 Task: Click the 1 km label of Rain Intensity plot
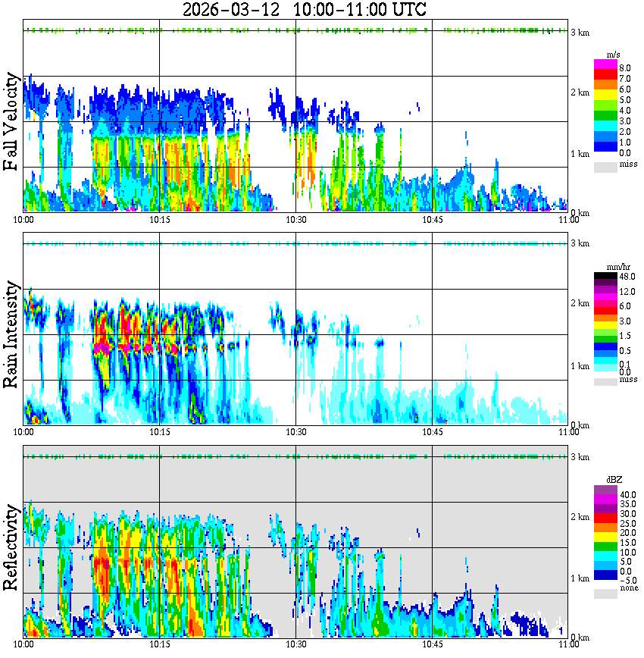[x=580, y=366]
